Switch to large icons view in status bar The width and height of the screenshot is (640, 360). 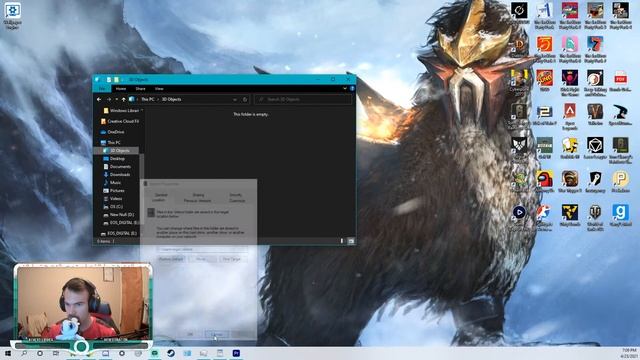tap(351, 241)
